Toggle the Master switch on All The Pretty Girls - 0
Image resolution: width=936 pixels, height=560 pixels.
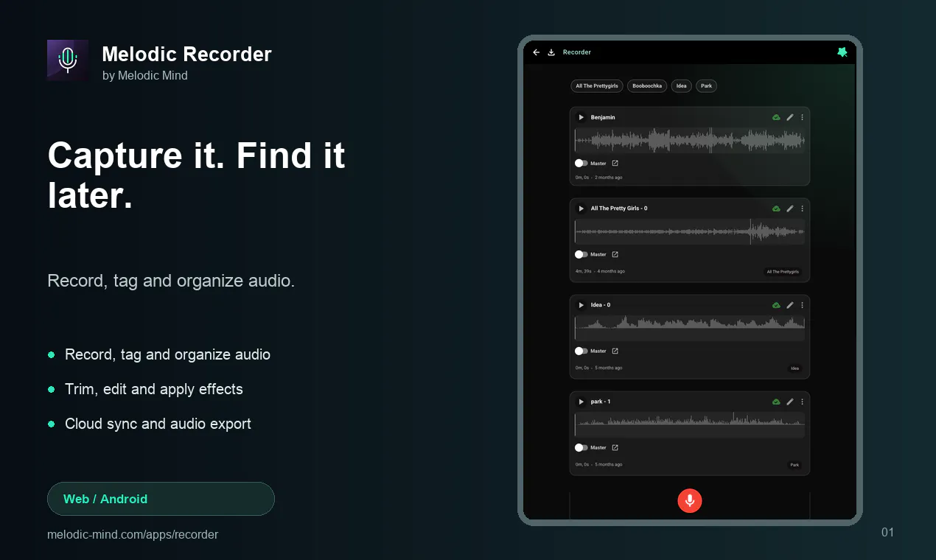[581, 254]
